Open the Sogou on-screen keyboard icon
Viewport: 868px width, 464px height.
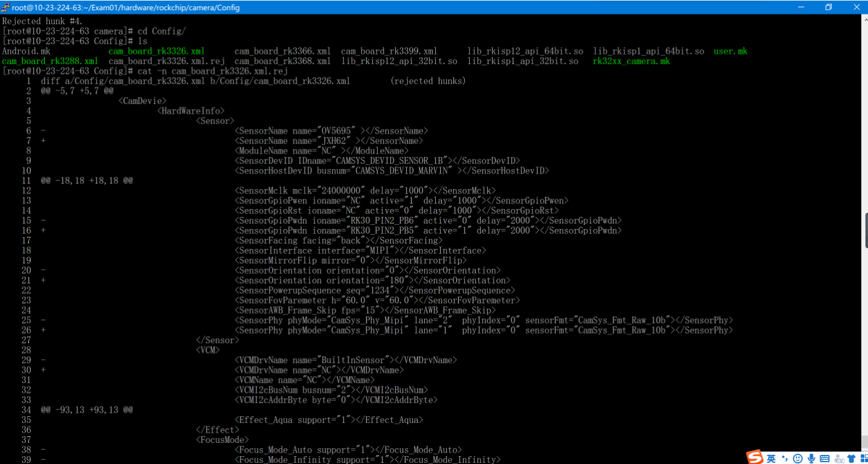coord(824,458)
